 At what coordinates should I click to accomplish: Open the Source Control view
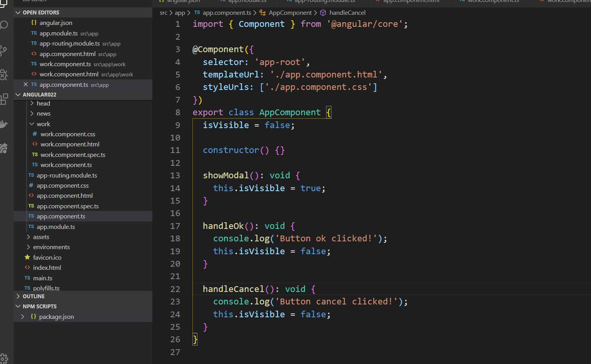(4, 50)
